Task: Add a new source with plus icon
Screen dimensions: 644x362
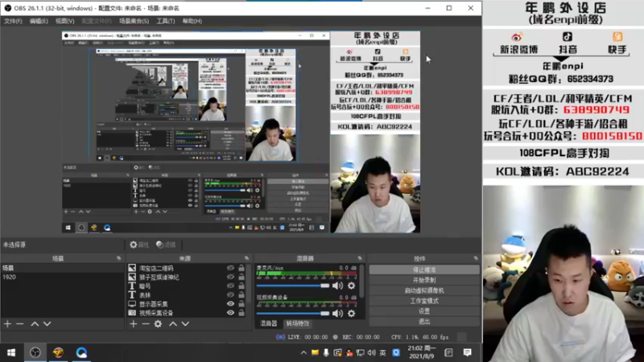Action: pyautogui.click(x=133, y=324)
